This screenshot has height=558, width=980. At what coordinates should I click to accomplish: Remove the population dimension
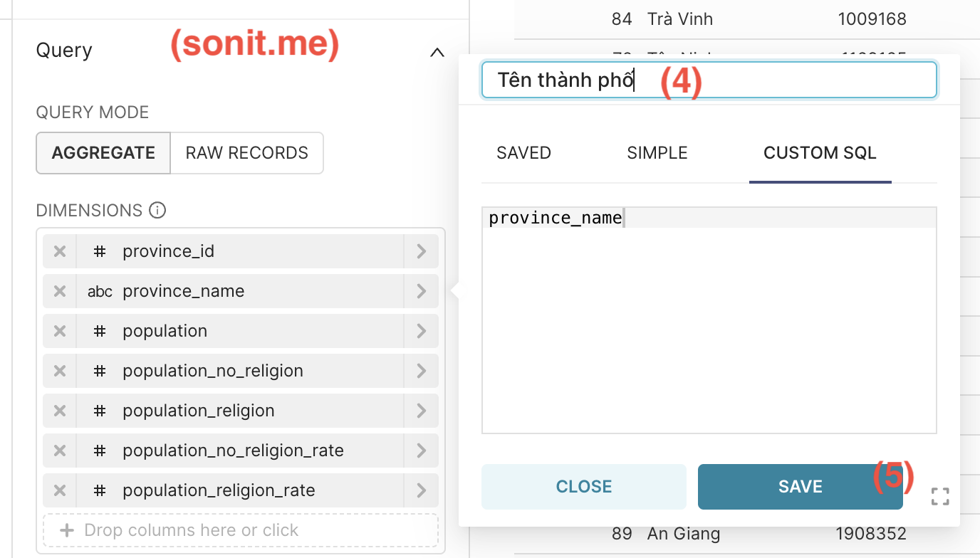[x=60, y=330]
